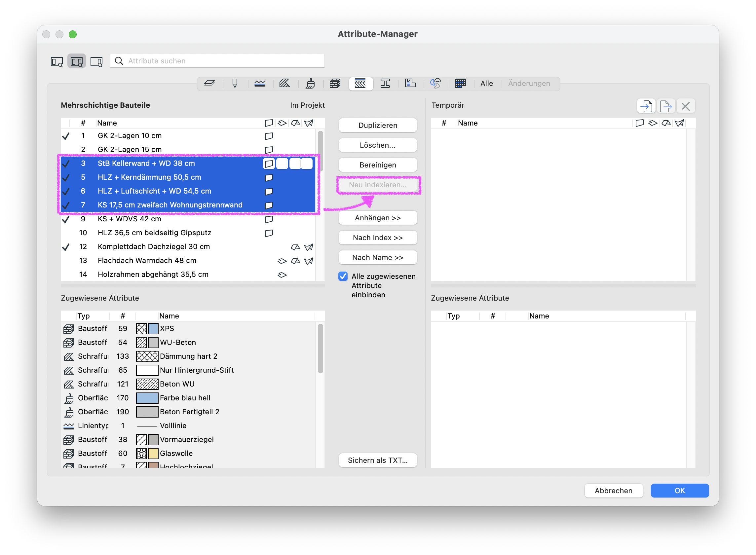
Task: Select row HLZ 36,5 cm beidseitig Gipsputz
Action: pos(188,233)
